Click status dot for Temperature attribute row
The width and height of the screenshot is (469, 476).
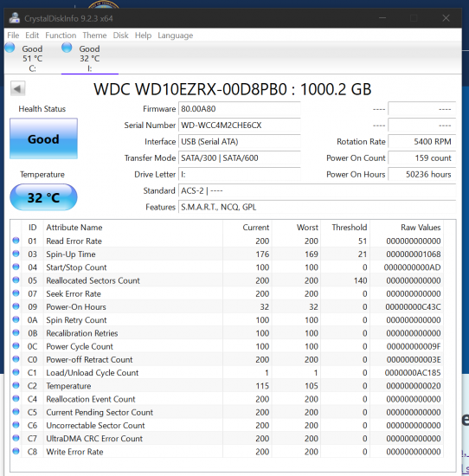click(x=16, y=385)
